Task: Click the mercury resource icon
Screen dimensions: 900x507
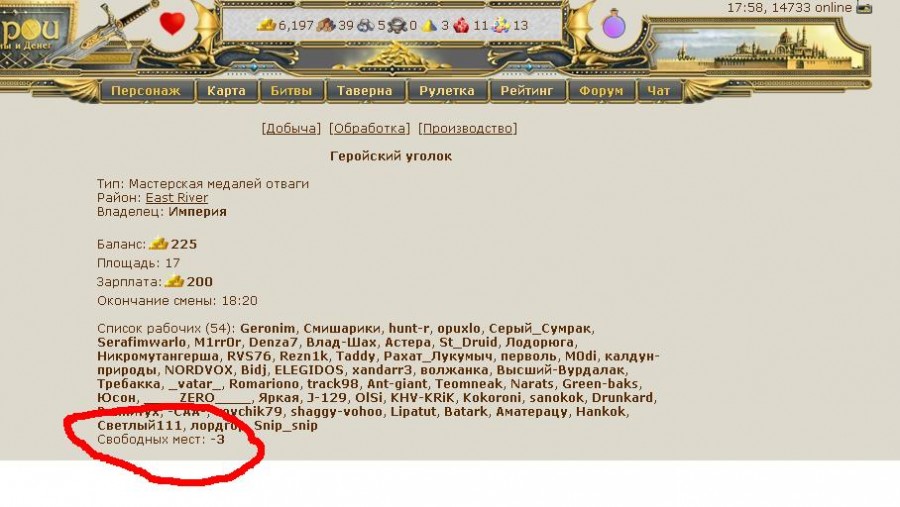Action: (x=397, y=25)
